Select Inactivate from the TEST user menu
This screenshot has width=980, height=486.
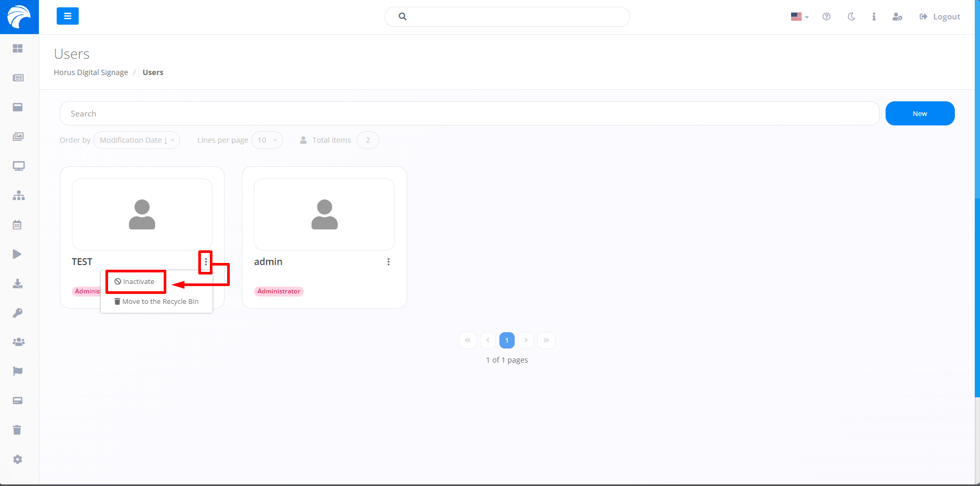tap(135, 281)
